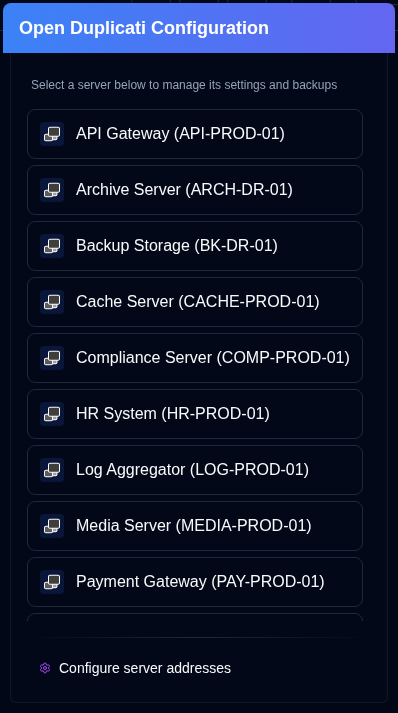Image resolution: width=398 pixels, height=713 pixels.
Task: Click the server icon beside Backup Storage
Action: tap(52, 246)
